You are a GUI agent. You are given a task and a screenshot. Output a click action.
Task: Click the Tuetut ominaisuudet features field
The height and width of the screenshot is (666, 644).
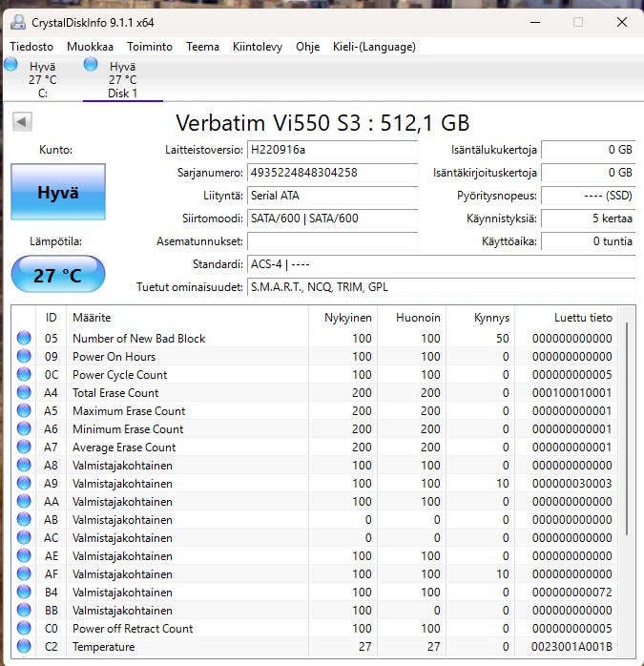[x=441, y=287]
